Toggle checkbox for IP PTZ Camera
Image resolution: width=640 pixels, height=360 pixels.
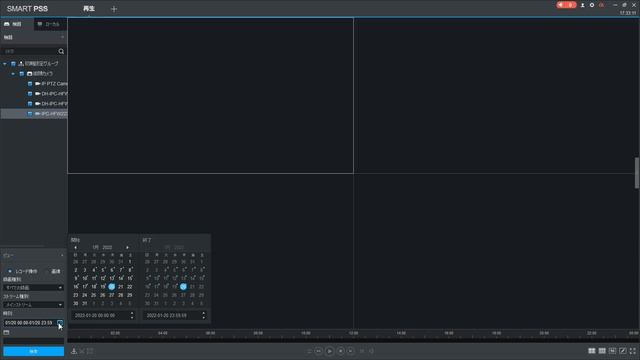coord(30,84)
